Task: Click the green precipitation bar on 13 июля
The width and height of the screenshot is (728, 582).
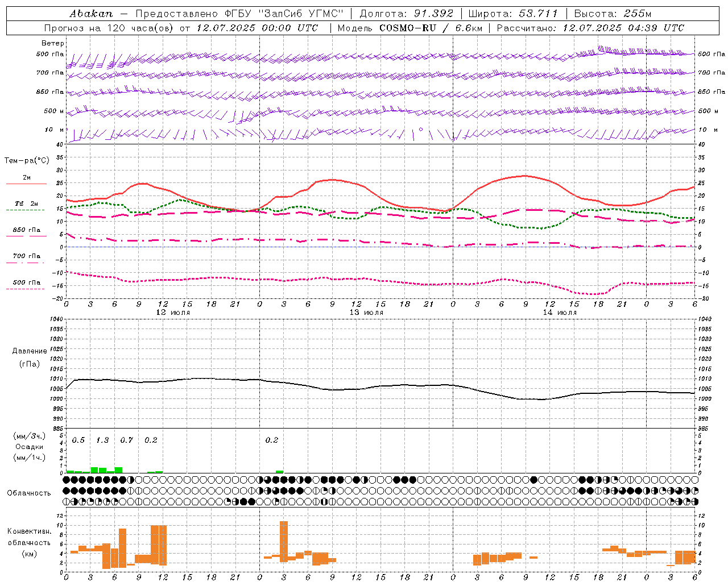Action: pyautogui.click(x=279, y=472)
